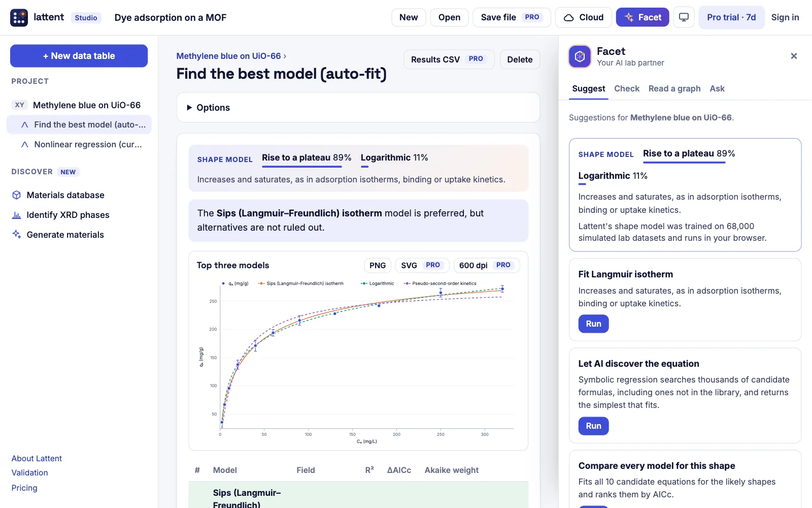Click the Pro trial 7d button

(x=731, y=17)
